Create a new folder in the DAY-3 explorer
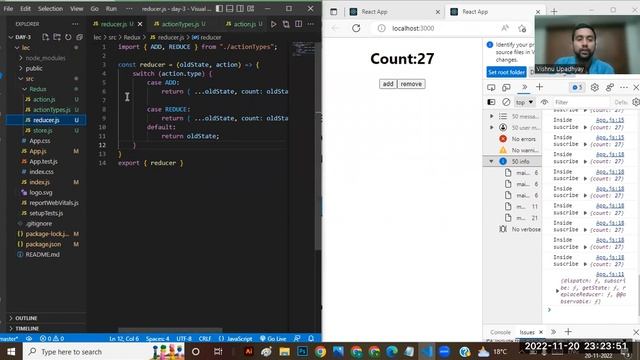640x360 pixels. [x=57, y=37]
